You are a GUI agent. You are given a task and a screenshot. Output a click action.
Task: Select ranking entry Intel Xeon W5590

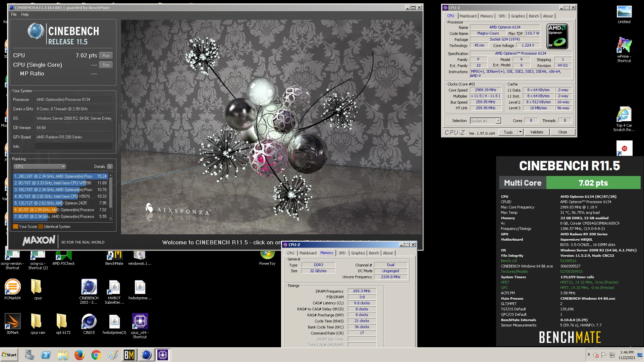[60, 183]
